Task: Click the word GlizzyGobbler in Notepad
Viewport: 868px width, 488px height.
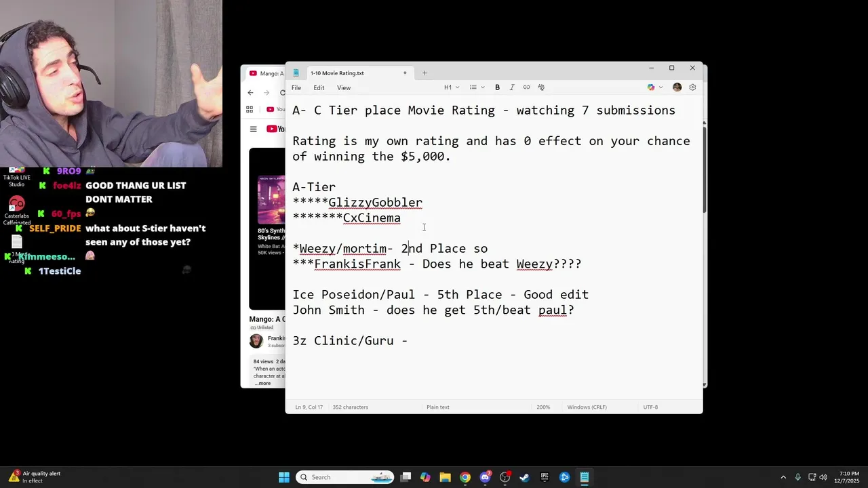Action: (x=375, y=203)
